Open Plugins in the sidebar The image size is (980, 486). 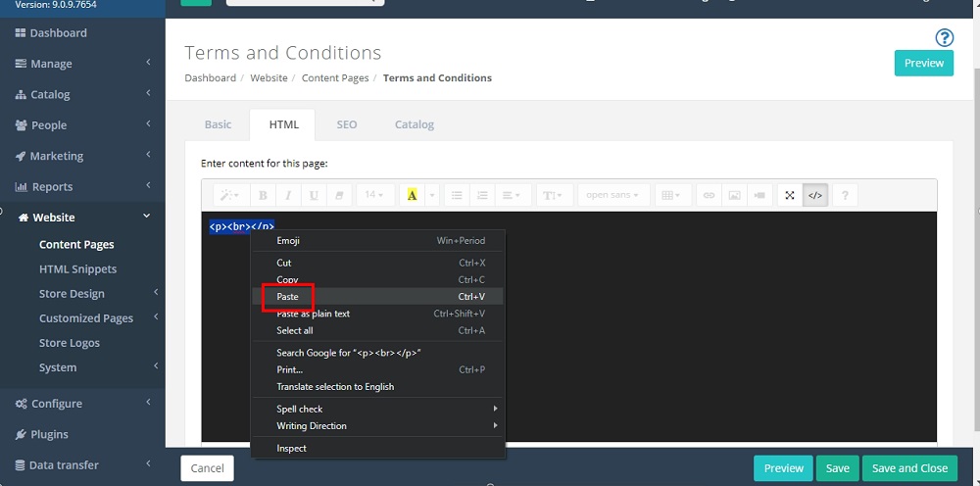click(x=82, y=434)
